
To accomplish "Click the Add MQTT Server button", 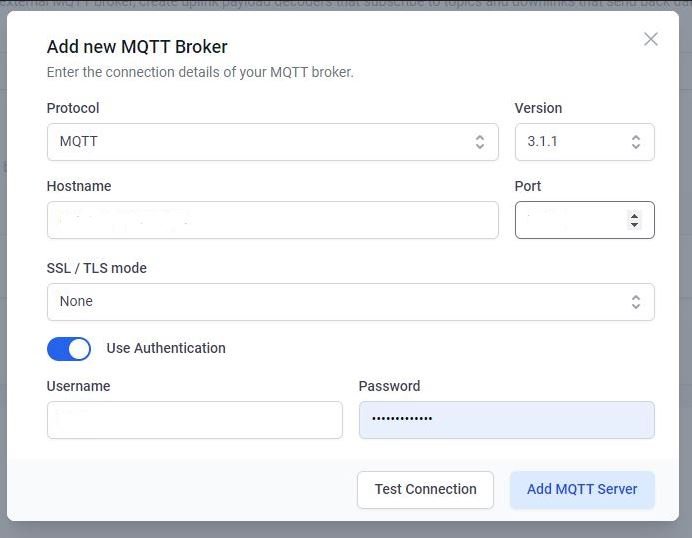I will [582, 489].
